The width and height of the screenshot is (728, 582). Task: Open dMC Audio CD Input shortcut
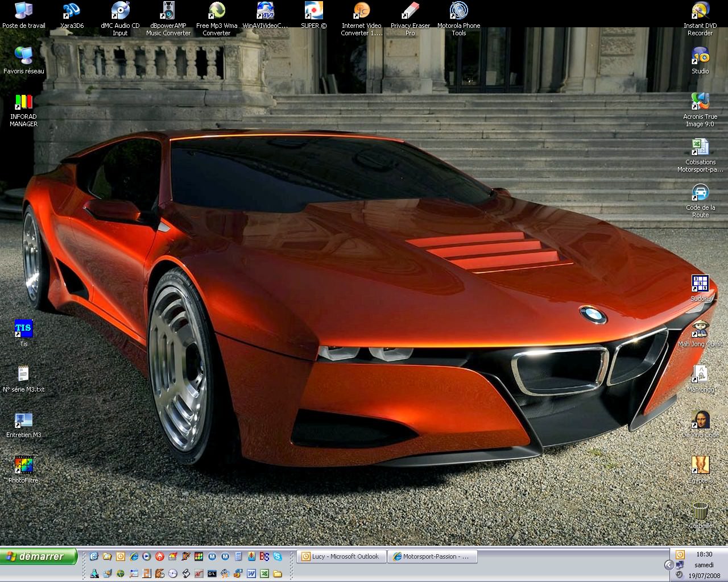pos(120,19)
